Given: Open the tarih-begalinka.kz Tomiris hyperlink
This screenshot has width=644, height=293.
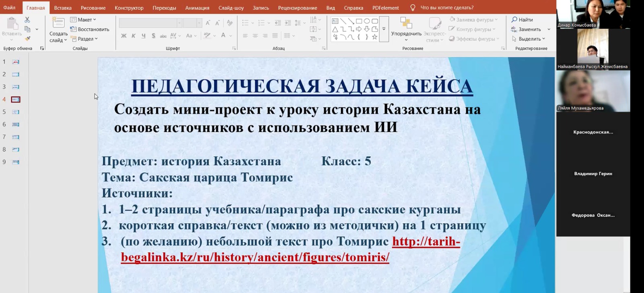Looking at the screenshot, I should click(x=255, y=257).
